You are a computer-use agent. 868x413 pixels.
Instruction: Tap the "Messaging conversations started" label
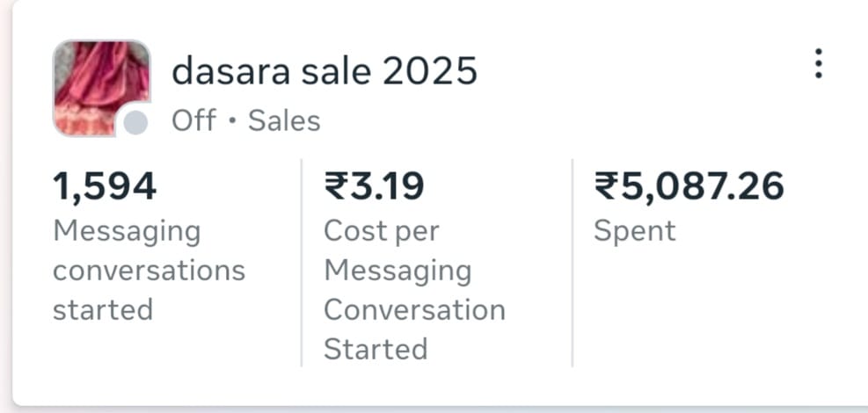tap(149, 270)
